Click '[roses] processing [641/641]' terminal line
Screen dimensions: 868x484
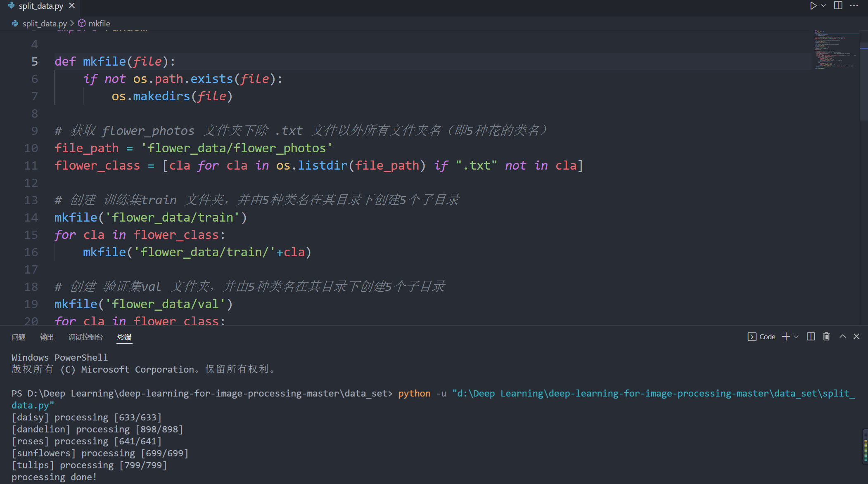87,441
